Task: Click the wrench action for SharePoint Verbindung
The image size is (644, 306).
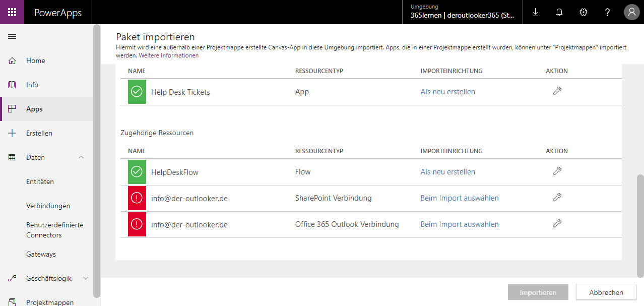Action: click(x=557, y=198)
